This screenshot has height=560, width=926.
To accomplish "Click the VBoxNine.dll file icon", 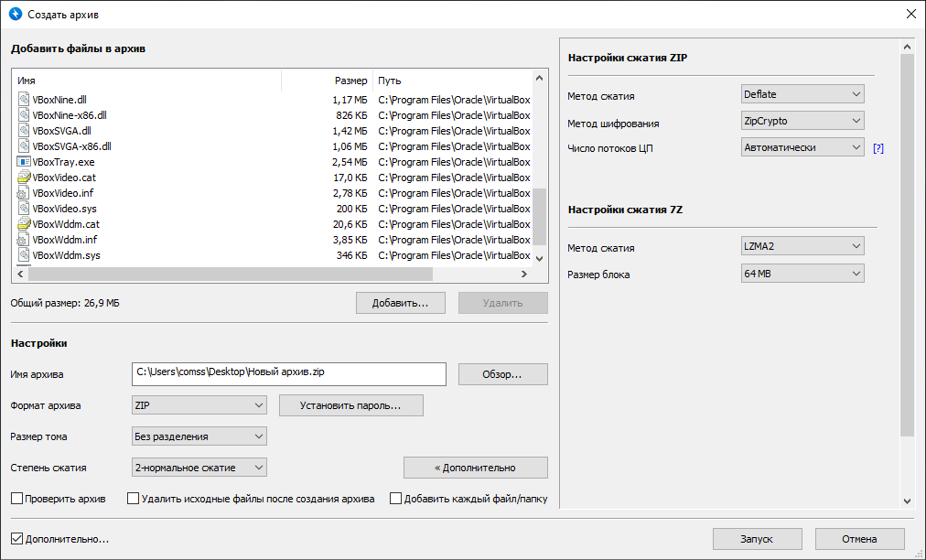I will [24, 99].
